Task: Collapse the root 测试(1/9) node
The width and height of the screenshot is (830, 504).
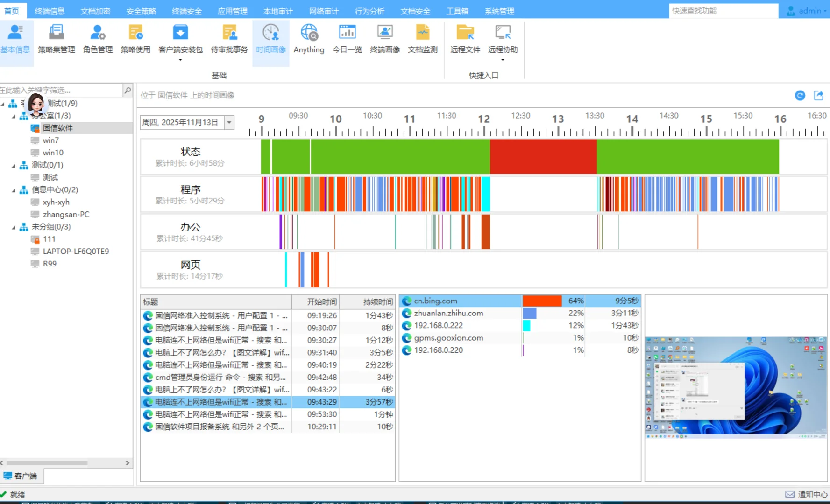Action: (x=3, y=104)
